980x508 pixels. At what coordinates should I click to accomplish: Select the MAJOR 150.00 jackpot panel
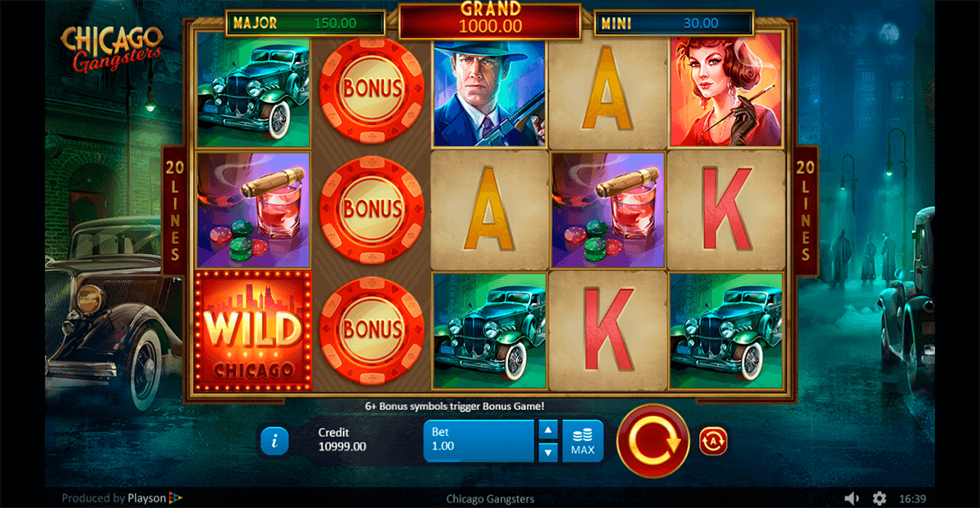[x=305, y=23]
